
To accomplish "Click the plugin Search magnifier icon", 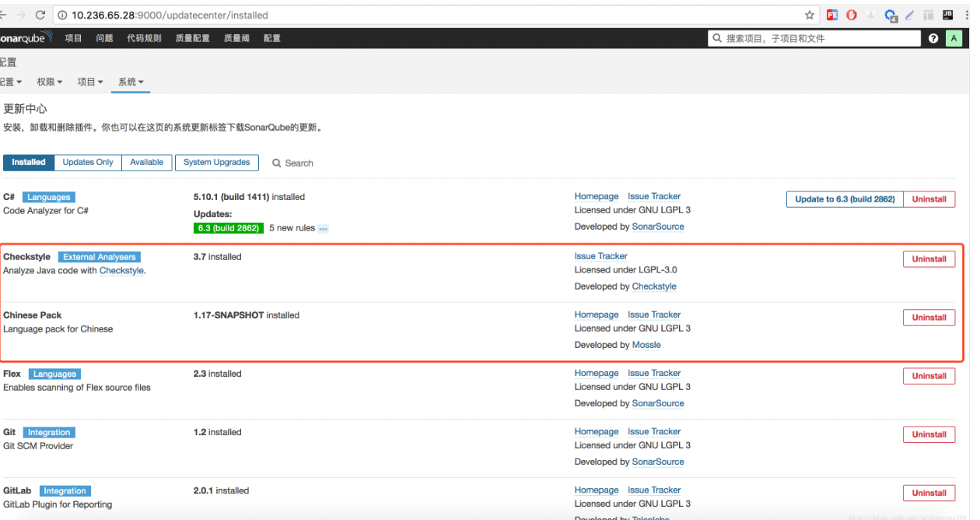I will click(277, 163).
